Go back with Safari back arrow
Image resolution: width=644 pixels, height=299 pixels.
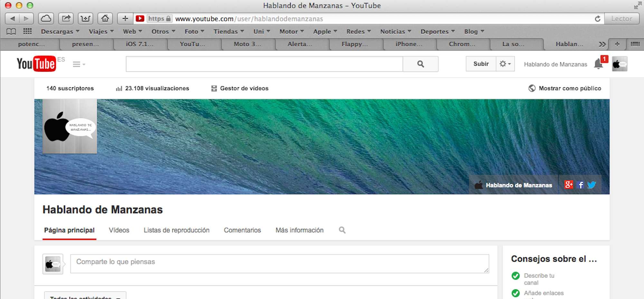click(12, 19)
